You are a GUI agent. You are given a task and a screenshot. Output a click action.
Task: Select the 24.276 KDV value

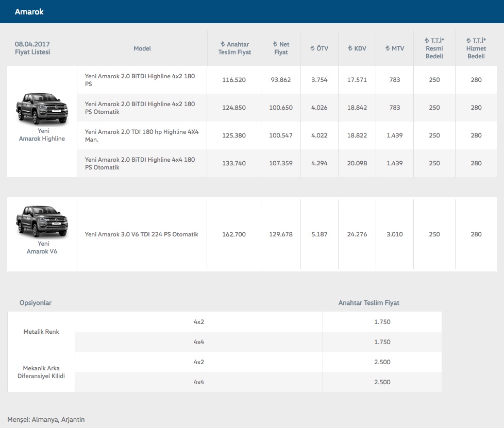point(357,234)
